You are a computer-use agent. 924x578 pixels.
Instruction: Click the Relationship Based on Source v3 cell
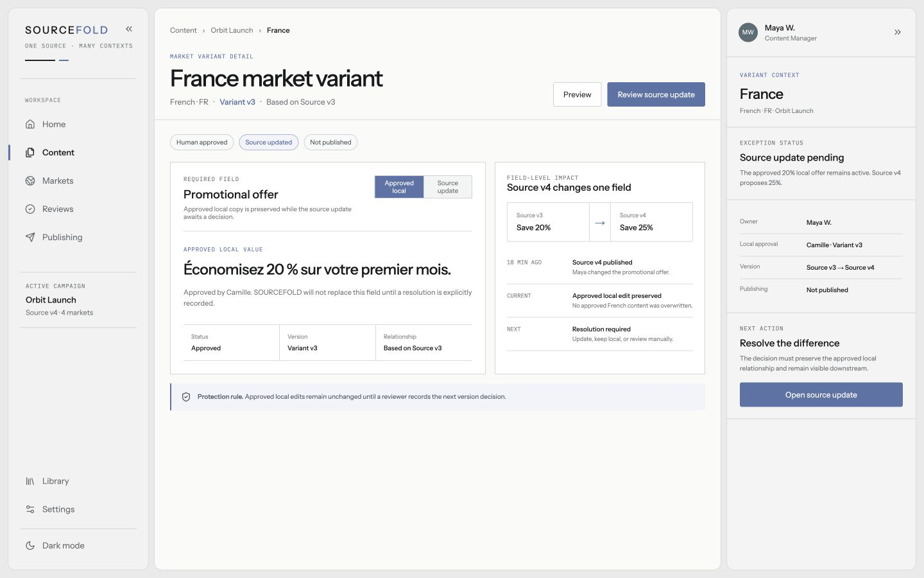tap(424, 342)
